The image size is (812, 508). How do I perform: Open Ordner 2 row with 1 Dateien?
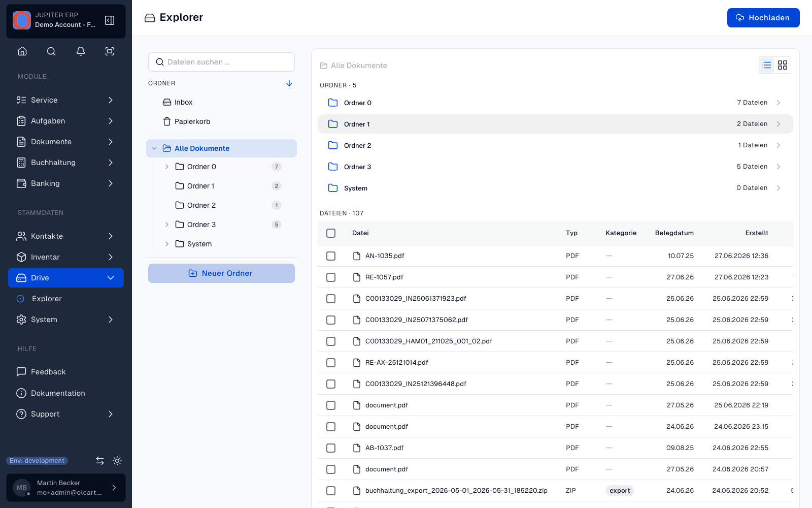[555, 145]
